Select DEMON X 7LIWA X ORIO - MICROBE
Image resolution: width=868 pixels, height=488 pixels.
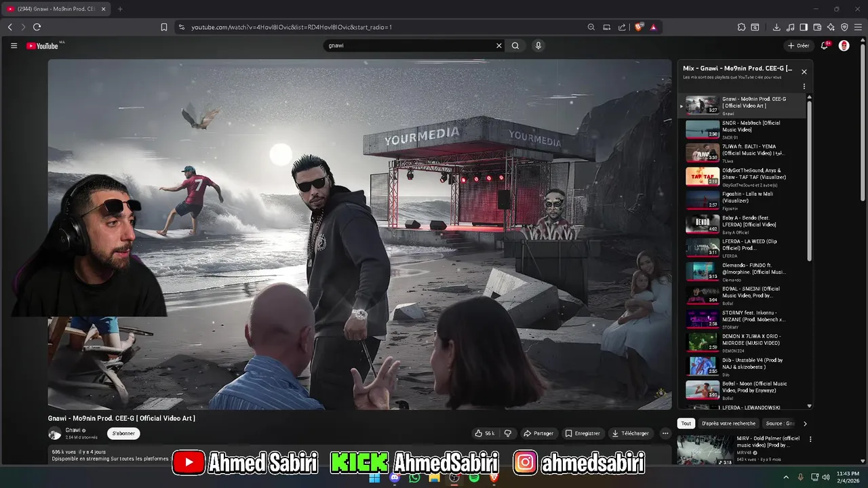point(742,342)
